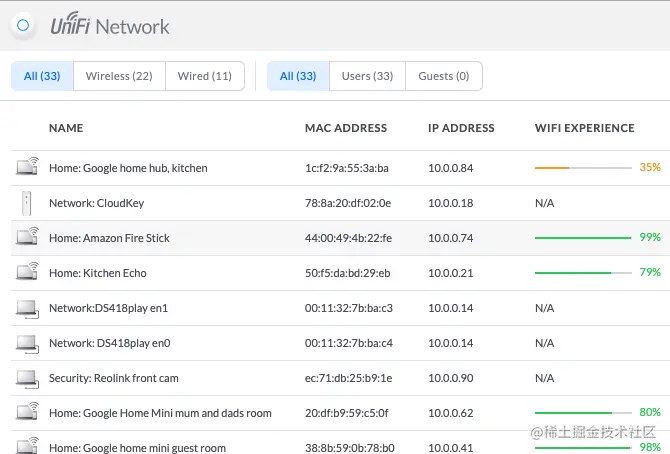Open Home: Google home hub, kitchen client

(x=128, y=168)
